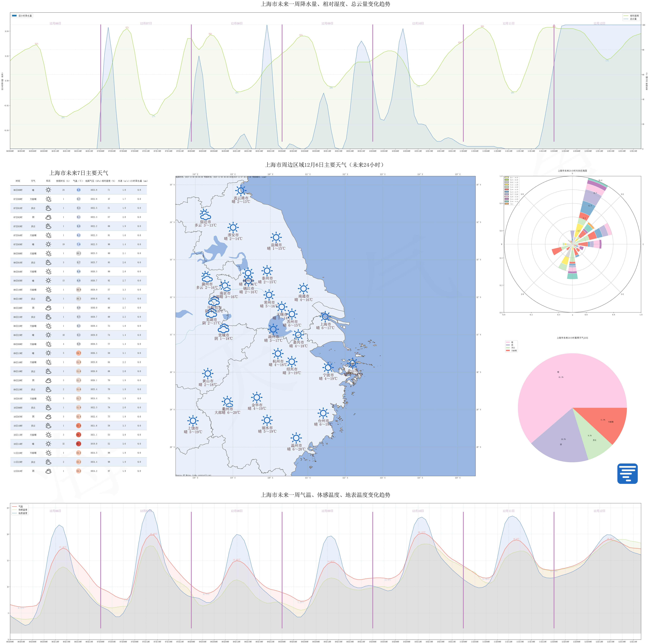
Task: Click the 6.6 temperature bubble in first row
Action: [78, 190]
